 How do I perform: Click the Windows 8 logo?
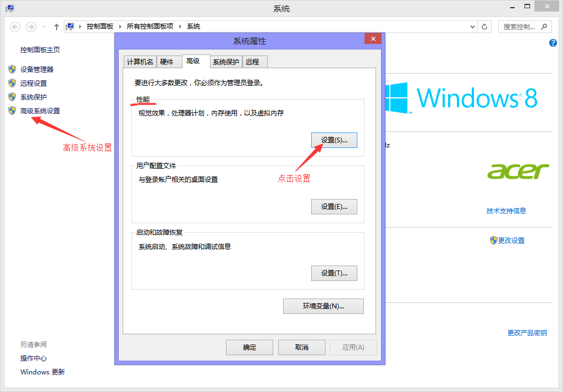pyautogui.click(x=461, y=98)
